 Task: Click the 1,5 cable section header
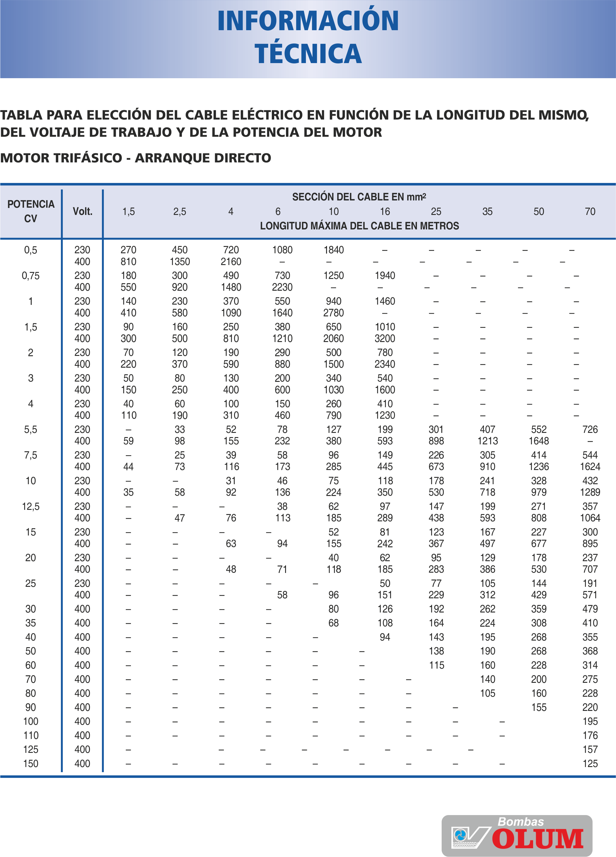pyautogui.click(x=129, y=212)
